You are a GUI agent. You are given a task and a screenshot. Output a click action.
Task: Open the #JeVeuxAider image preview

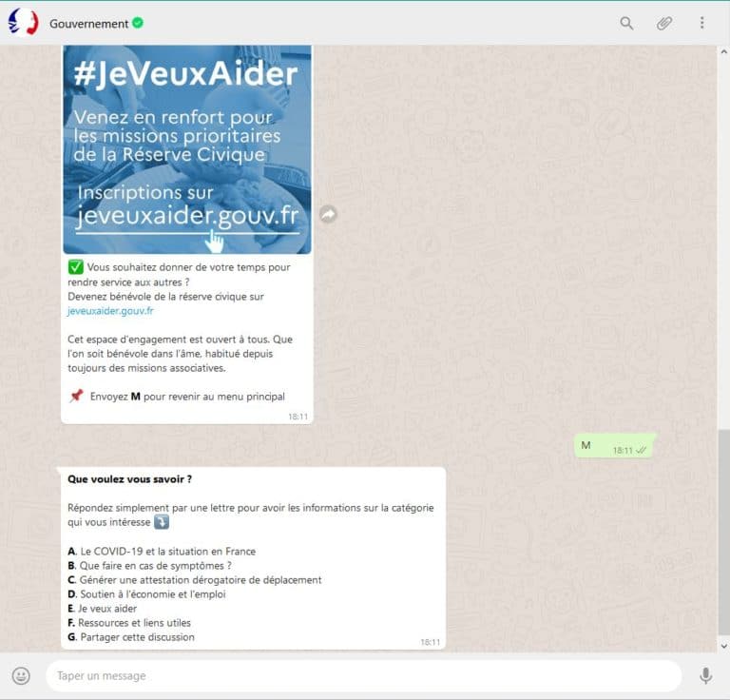[187, 149]
